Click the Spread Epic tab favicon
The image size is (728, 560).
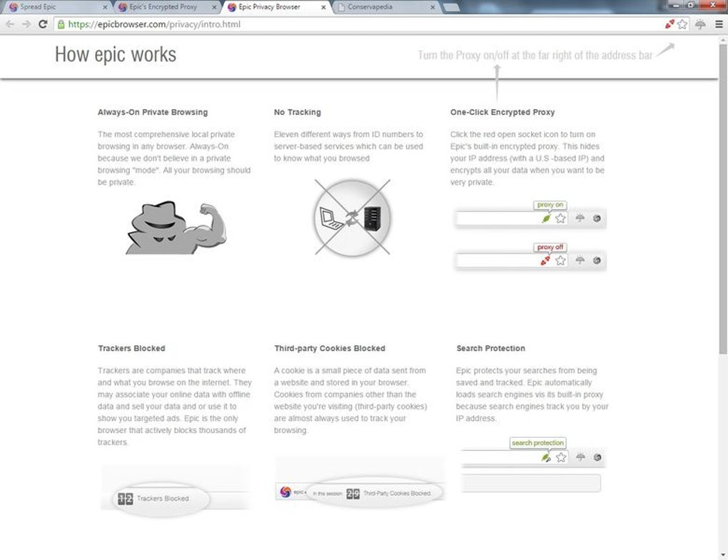point(13,7)
